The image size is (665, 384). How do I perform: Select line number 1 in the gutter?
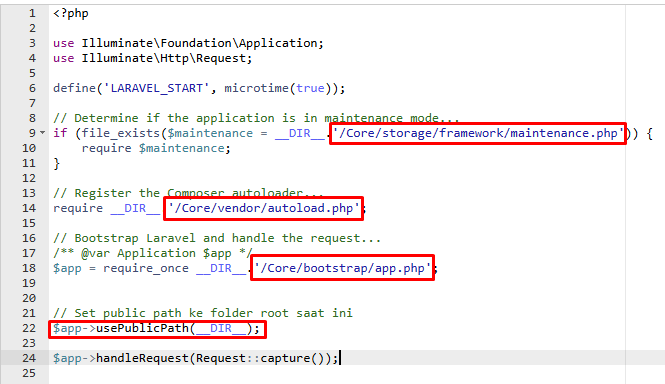[x=32, y=13]
